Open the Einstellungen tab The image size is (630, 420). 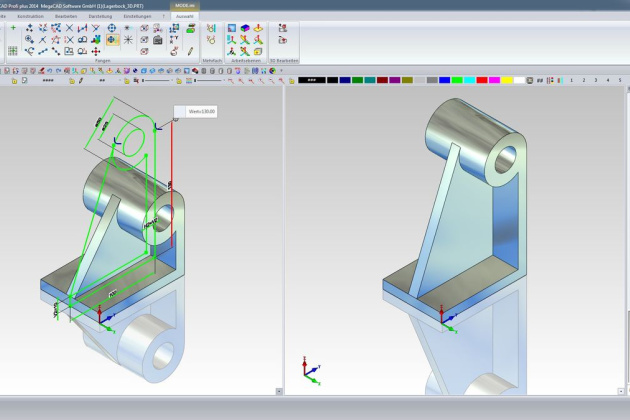click(137, 16)
